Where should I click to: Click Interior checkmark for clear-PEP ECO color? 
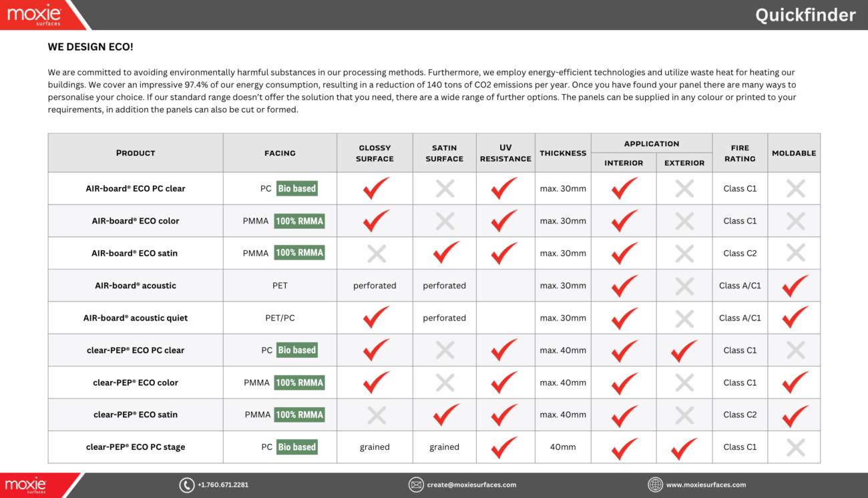pyautogui.click(x=624, y=383)
